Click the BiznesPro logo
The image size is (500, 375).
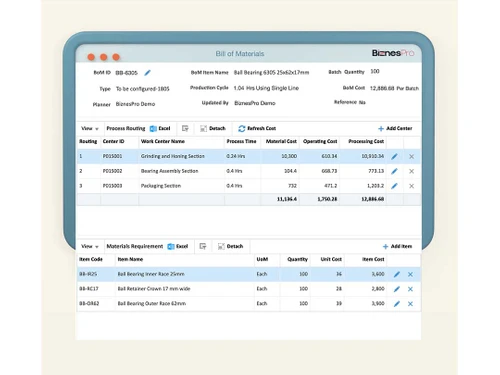pos(393,53)
